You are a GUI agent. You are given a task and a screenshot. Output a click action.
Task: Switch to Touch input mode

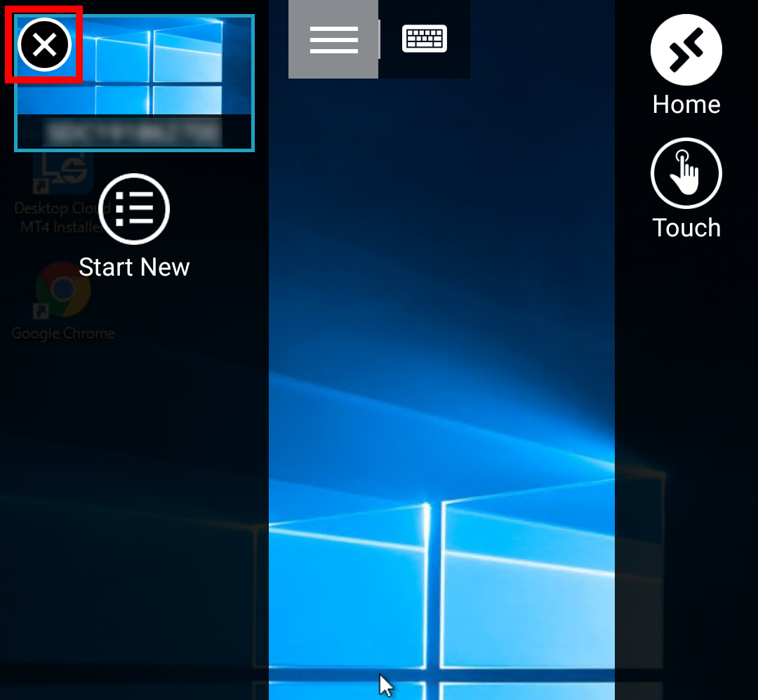point(686,173)
